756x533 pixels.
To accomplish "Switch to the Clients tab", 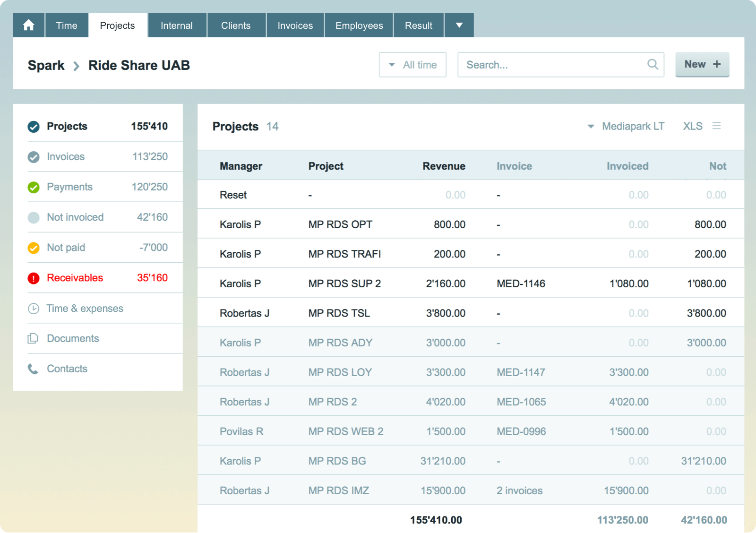I will point(236,25).
